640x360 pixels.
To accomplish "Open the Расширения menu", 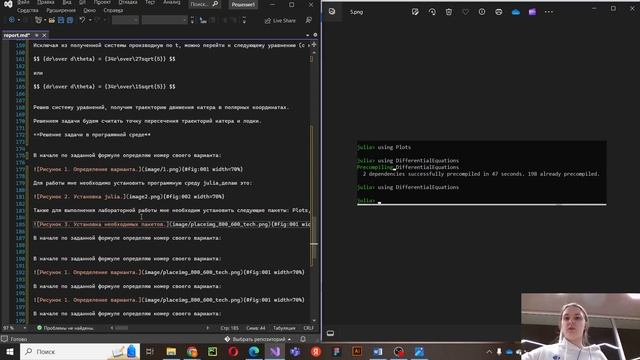I will 61,10.
